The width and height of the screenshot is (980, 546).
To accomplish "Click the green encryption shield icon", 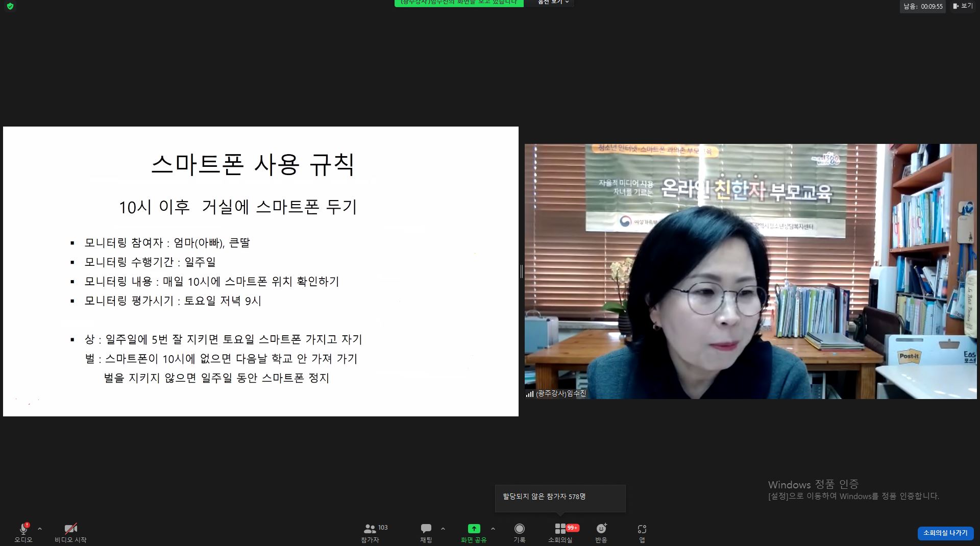I will click(x=10, y=6).
